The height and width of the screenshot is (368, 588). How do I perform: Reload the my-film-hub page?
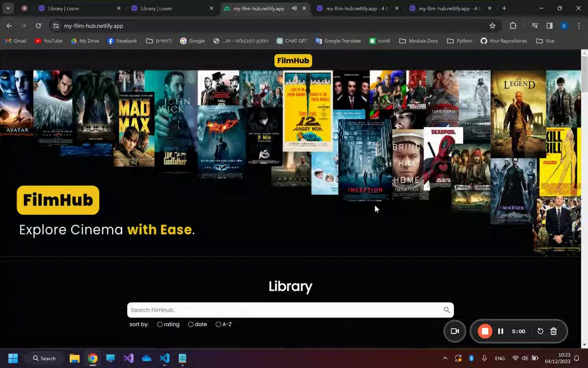(38, 26)
